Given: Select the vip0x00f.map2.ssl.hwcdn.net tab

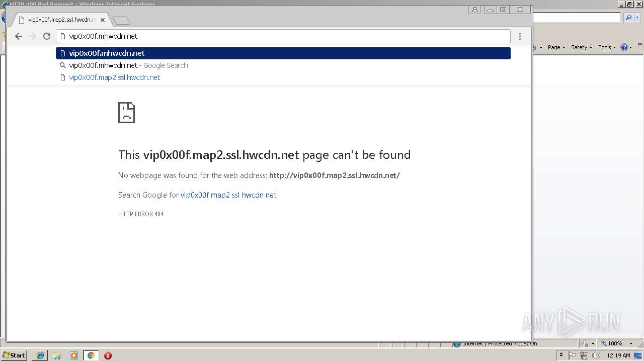Looking at the screenshot, I should pos(61,20).
